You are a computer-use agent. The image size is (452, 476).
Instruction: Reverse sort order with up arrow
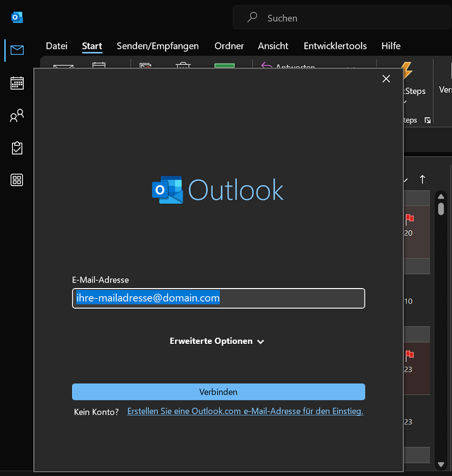point(422,180)
